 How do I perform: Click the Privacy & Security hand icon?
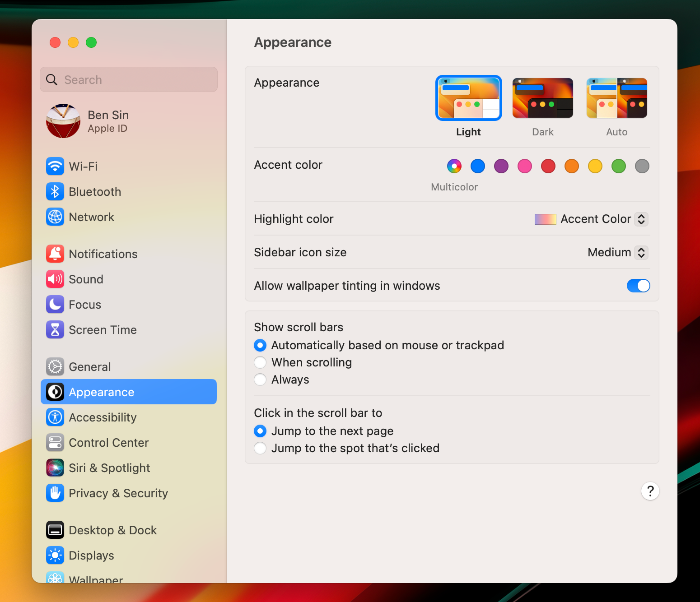tap(55, 493)
